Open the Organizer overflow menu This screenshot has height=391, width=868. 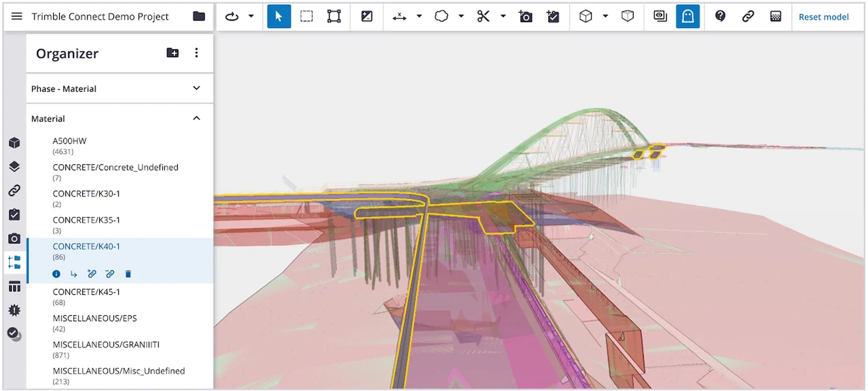pos(196,53)
